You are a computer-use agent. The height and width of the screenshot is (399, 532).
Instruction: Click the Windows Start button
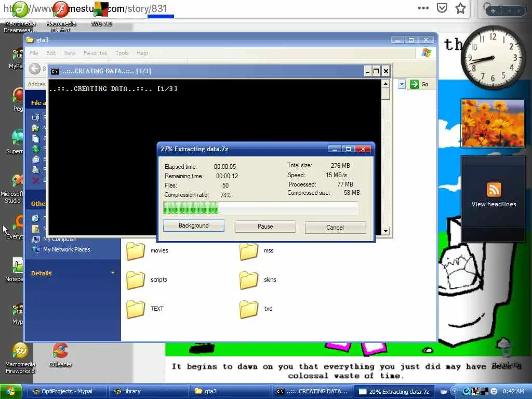pos(11,392)
